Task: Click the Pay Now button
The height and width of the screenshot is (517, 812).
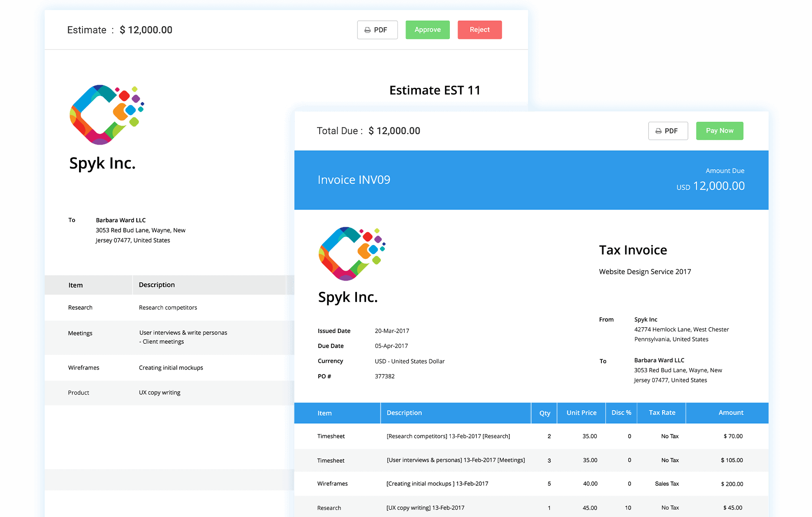Action: click(x=720, y=131)
